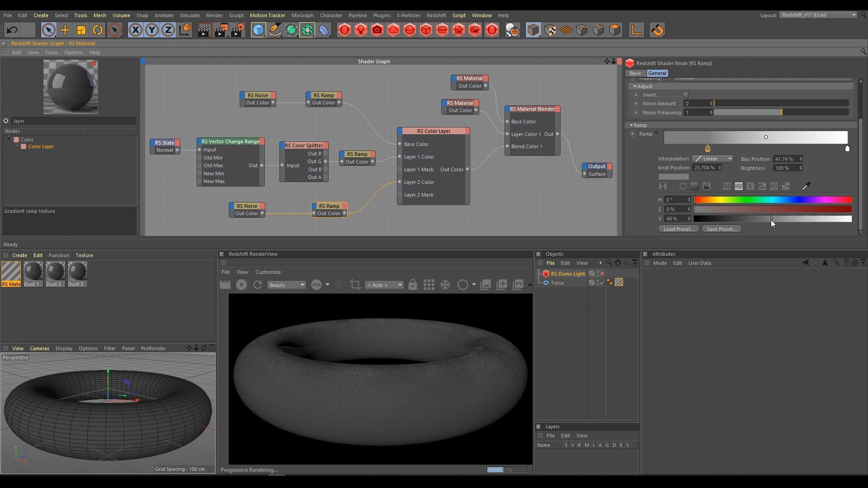Screen dimensions: 868x488
Task: Switch to the Basic tab
Action: click(x=635, y=73)
